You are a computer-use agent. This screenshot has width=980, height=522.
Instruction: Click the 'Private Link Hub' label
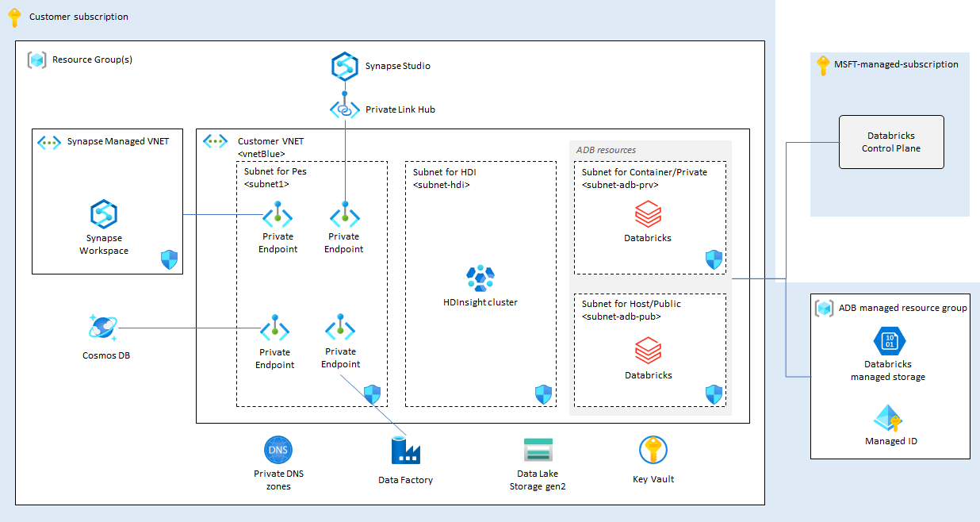tap(400, 109)
